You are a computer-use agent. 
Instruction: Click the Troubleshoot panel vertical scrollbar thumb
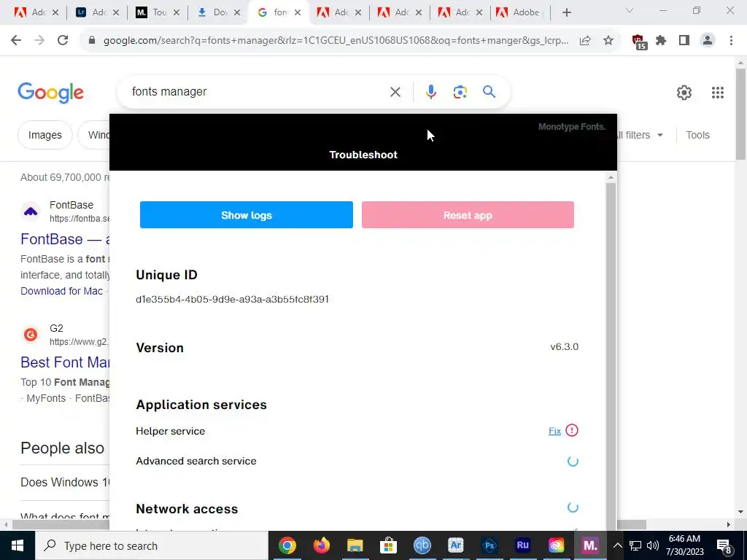(x=611, y=357)
